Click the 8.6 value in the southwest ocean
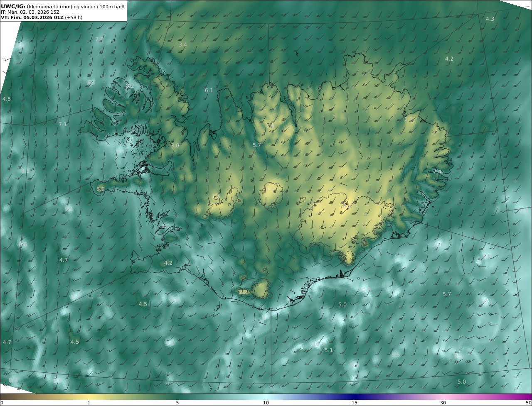The height and width of the screenshot is (406, 532). tap(23, 245)
